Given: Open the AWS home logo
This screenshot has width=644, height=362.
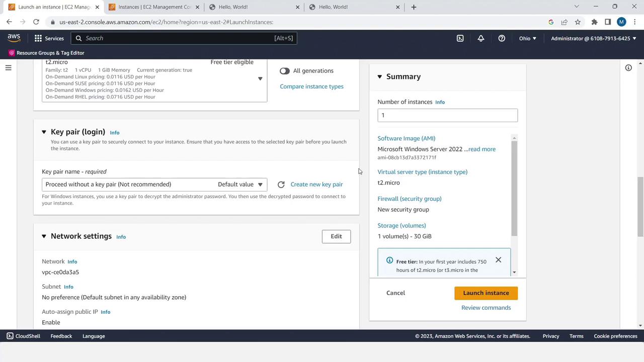Looking at the screenshot, I should coord(14,38).
